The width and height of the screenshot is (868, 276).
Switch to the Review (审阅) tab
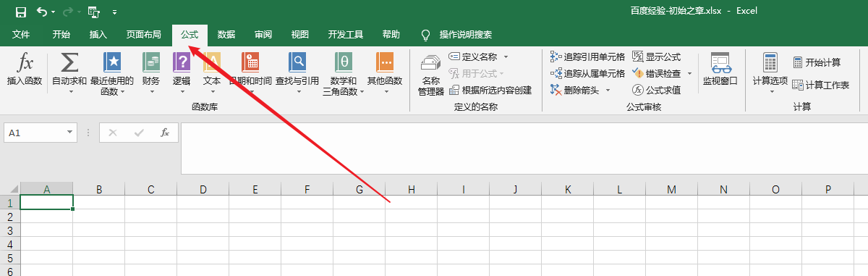click(263, 34)
